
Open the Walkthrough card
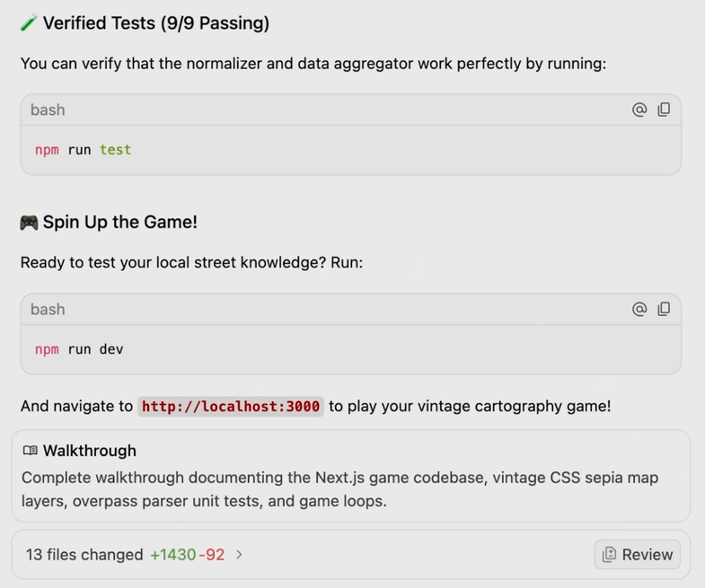tap(350, 476)
